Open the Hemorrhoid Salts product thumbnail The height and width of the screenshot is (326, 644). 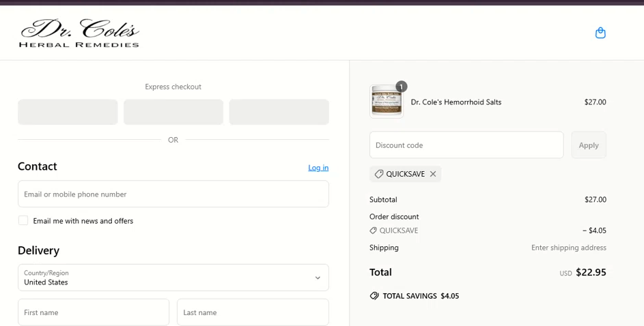pyautogui.click(x=387, y=102)
